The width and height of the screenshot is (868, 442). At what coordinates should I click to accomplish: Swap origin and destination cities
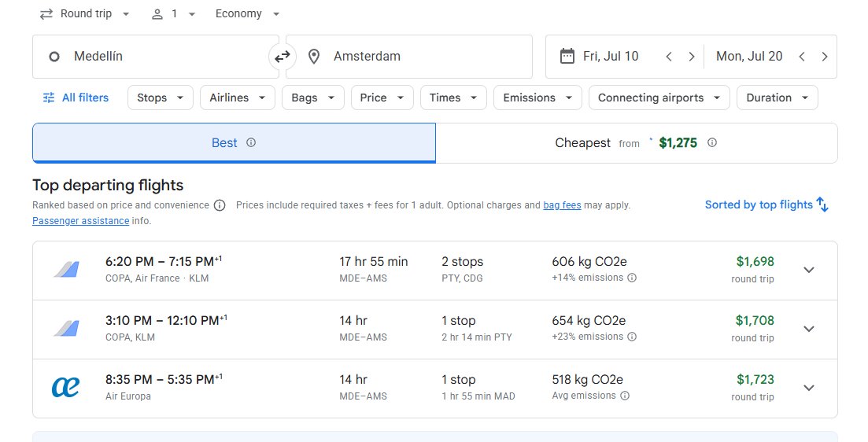click(283, 57)
